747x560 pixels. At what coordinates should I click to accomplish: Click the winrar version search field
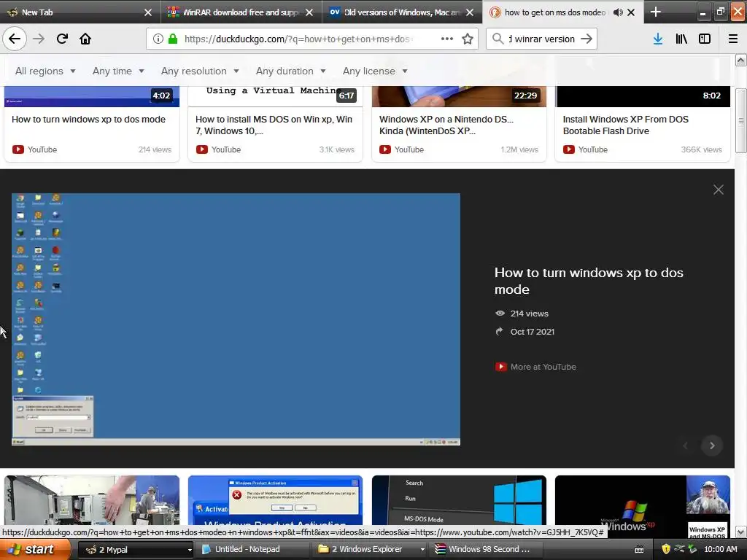point(542,39)
